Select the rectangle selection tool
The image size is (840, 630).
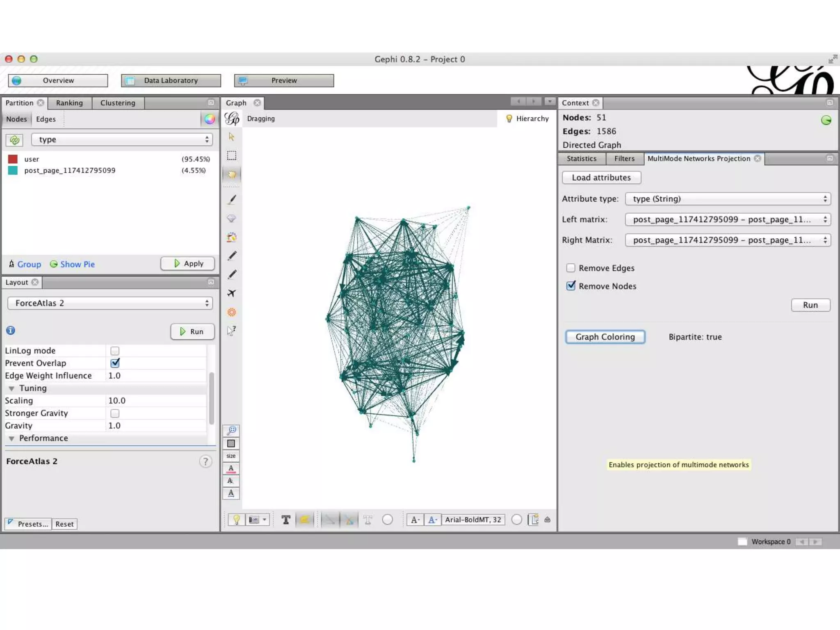tap(232, 155)
